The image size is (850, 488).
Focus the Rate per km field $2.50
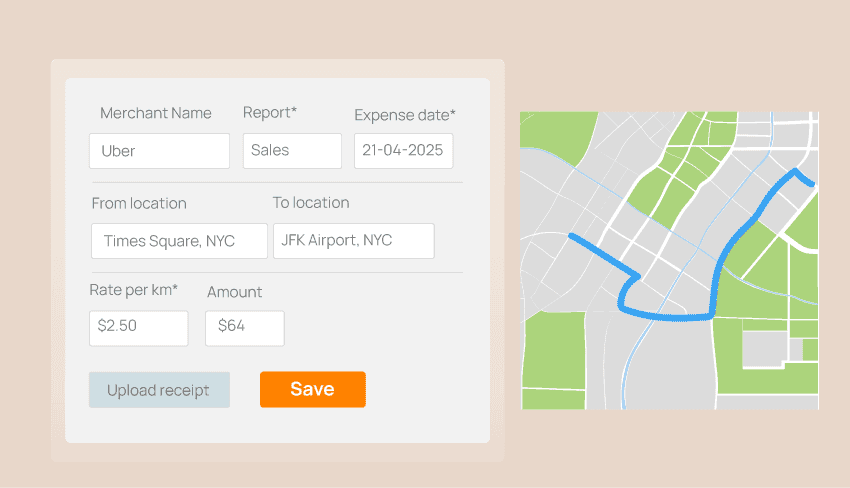click(x=138, y=328)
